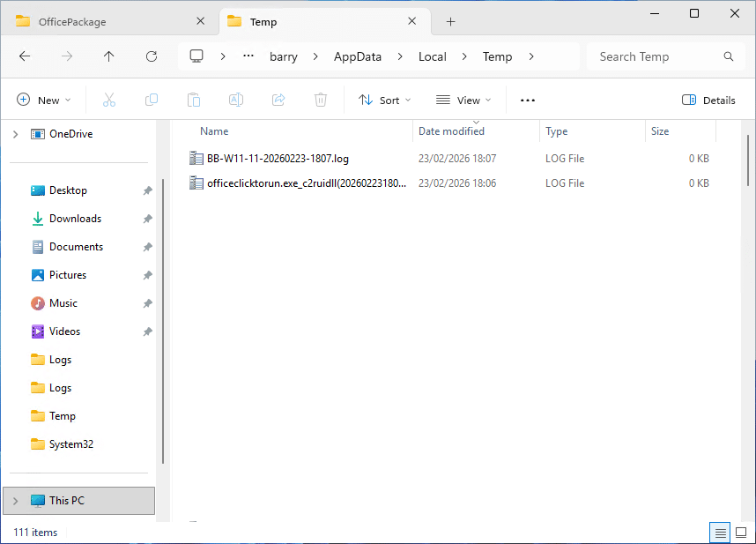
Task: Open the View dropdown menu
Action: point(463,101)
